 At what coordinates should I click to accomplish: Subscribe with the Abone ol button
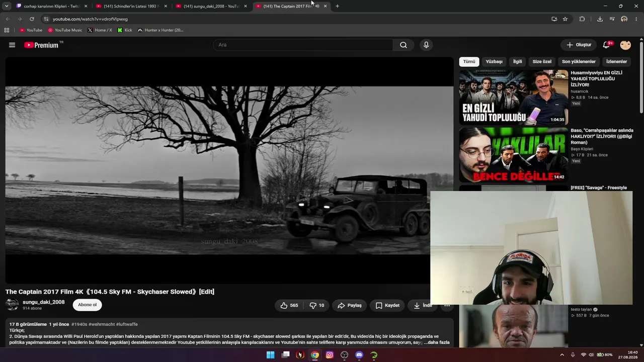(87, 305)
